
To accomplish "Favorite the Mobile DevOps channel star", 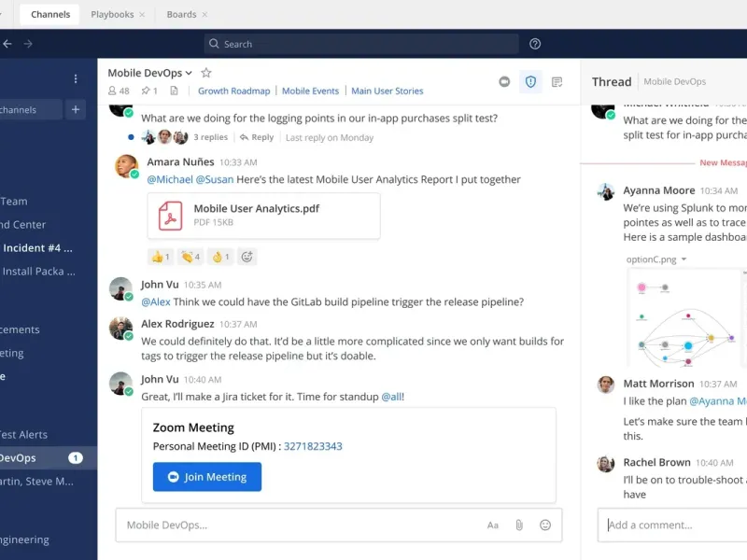I will (205, 73).
